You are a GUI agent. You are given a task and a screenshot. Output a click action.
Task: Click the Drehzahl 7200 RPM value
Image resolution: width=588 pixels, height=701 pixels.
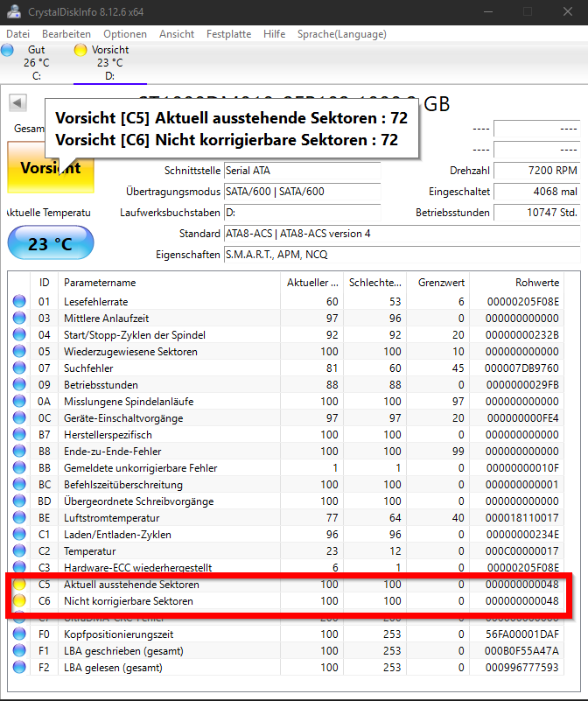pyautogui.click(x=537, y=171)
